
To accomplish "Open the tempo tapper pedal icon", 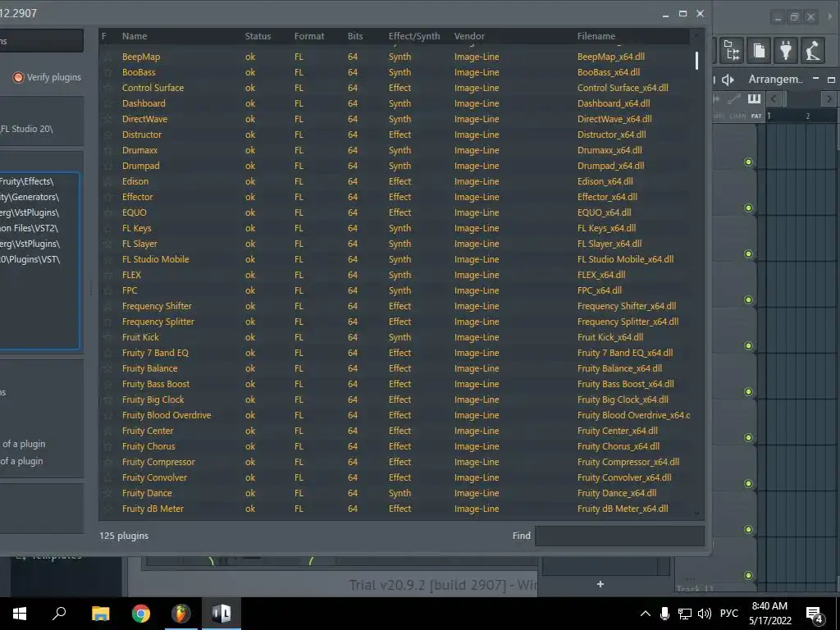I will coord(812,50).
